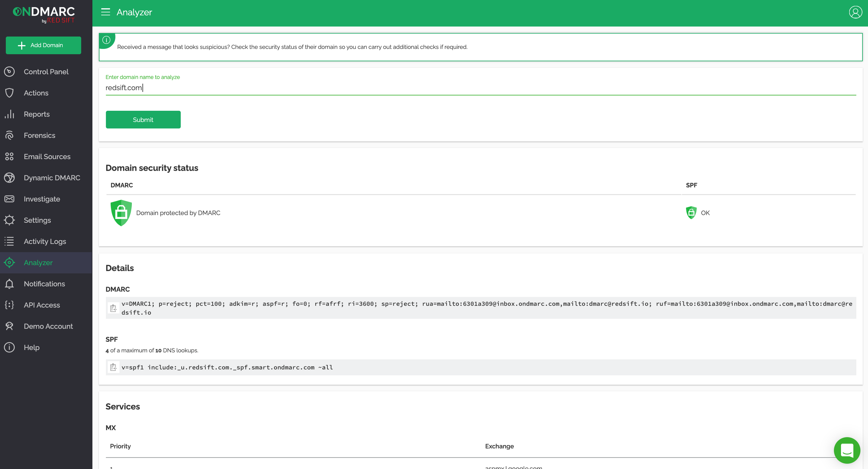Click the Activity Logs list icon
868x469 pixels.
[9, 241]
